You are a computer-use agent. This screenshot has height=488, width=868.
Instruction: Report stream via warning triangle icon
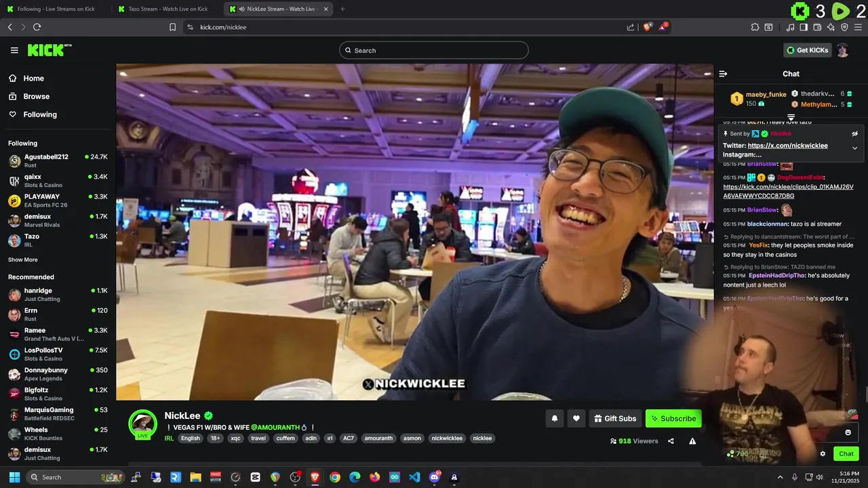pos(692,441)
